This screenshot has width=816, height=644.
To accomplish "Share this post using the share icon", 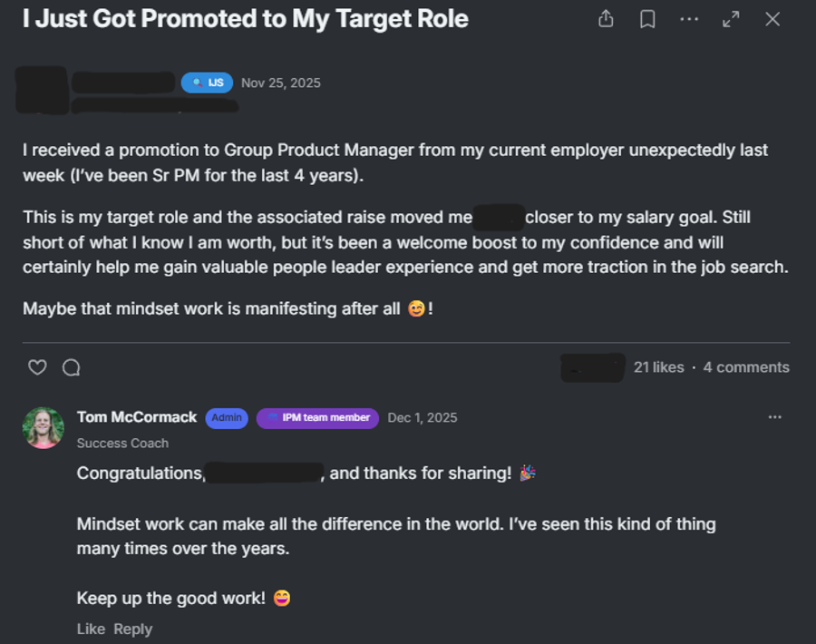I will tap(606, 18).
